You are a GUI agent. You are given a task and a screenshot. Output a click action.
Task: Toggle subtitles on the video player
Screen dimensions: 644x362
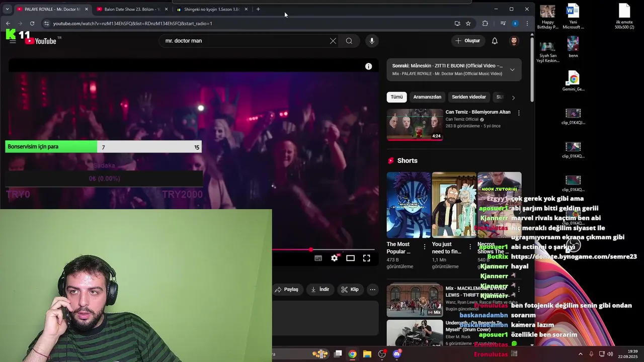(x=318, y=258)
